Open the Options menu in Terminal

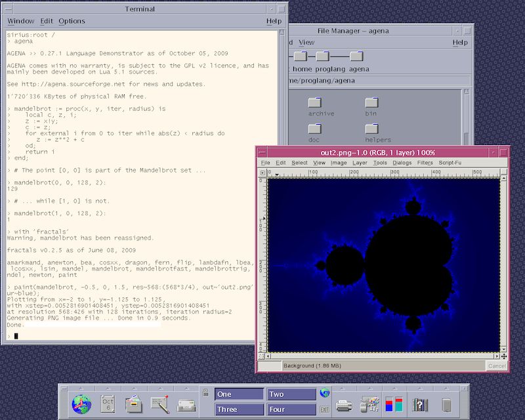pos(72,21)
